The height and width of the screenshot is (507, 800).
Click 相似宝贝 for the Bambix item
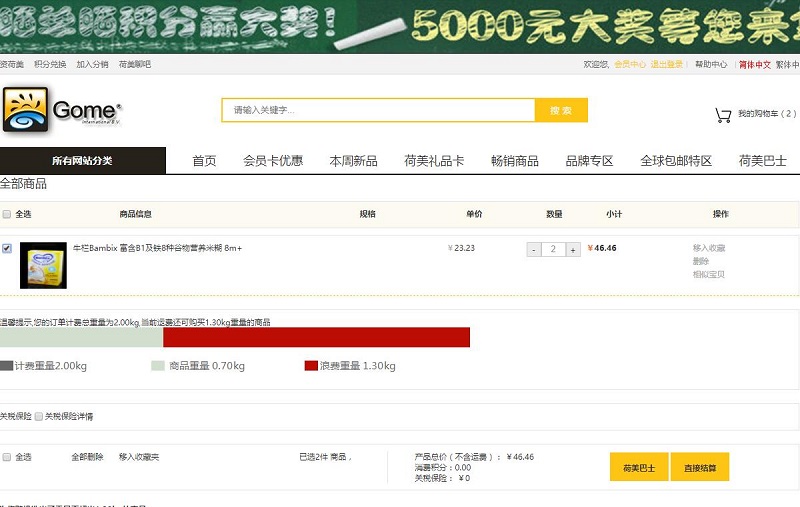tap(709, 274)
